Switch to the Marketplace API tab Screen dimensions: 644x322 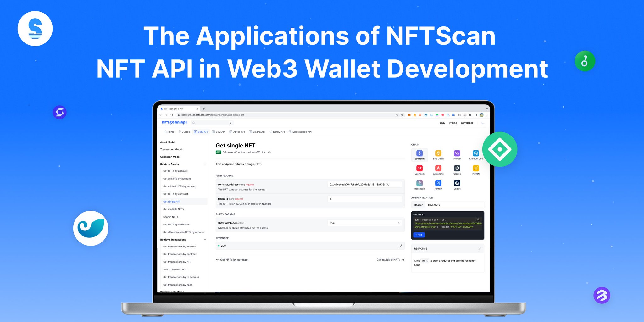300,132
